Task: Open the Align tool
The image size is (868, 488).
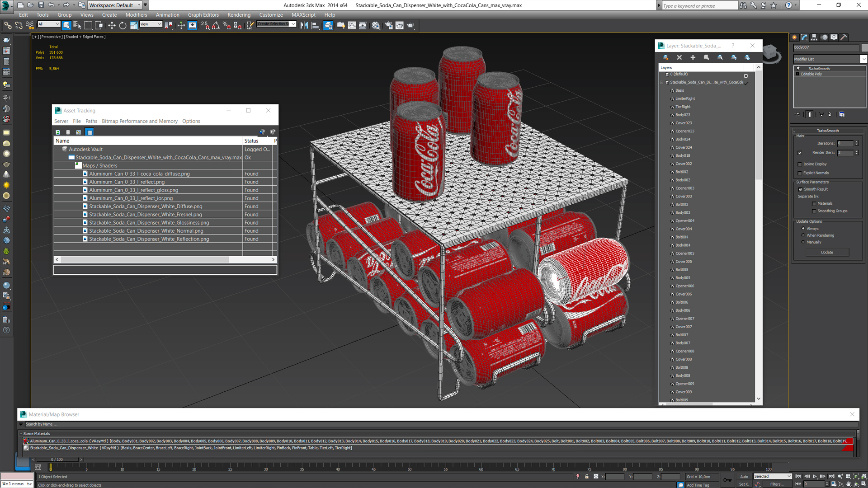Action: tap(315, 25)
